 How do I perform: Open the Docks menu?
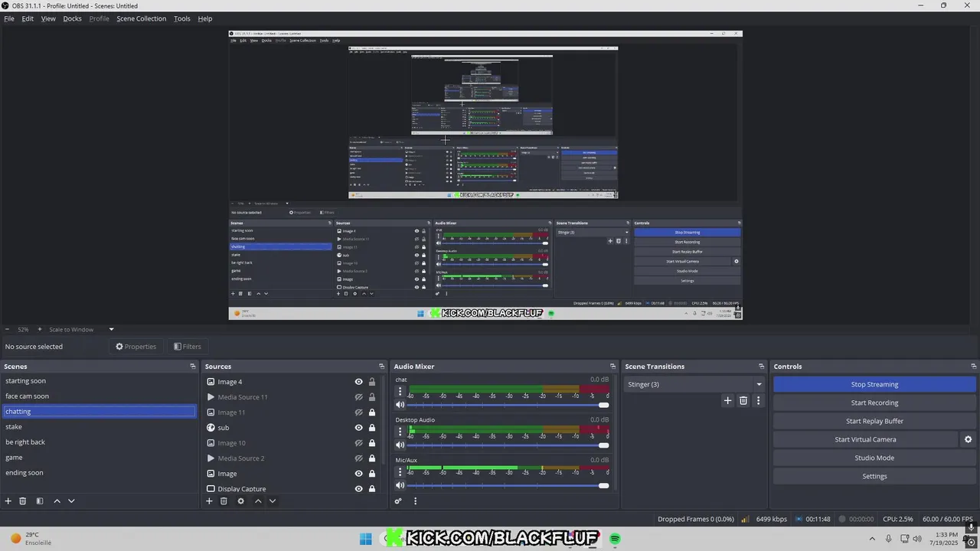coord(72,18)
